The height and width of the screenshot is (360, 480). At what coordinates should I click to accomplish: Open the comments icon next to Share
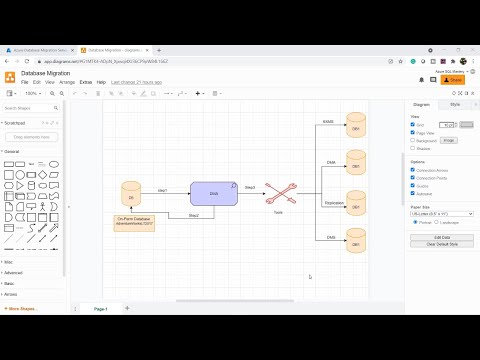(x=433, y=80)
